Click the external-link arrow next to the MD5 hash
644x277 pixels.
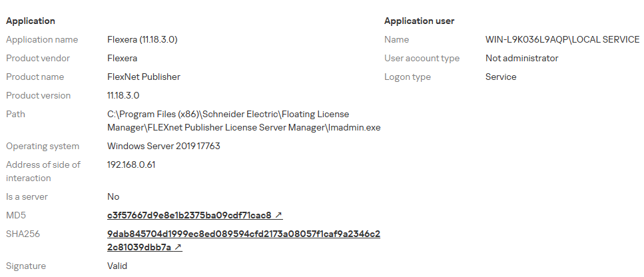[x=278, y=216]
